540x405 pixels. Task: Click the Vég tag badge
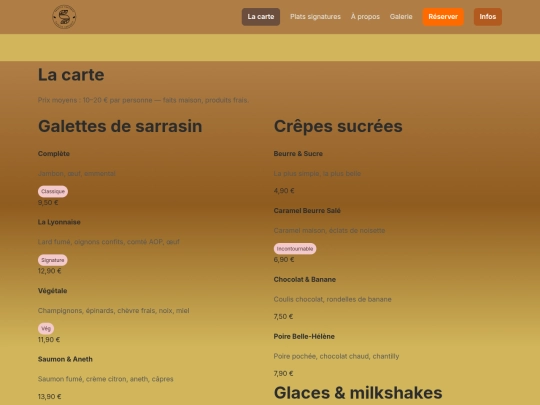click(46, 329)
